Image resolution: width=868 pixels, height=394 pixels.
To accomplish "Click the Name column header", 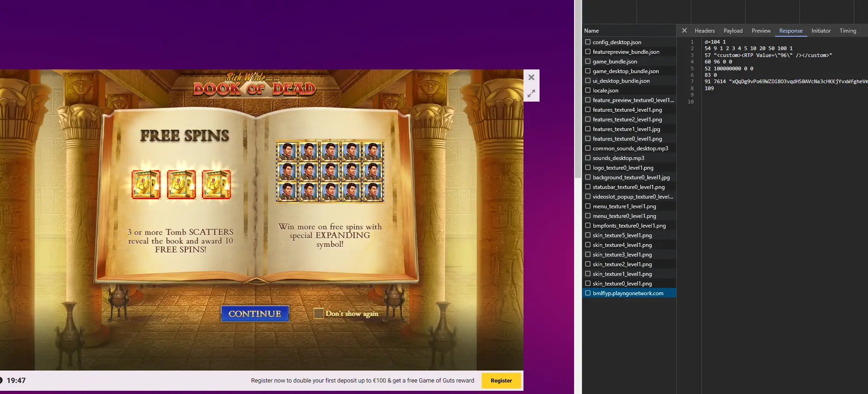I will [592, 31].
